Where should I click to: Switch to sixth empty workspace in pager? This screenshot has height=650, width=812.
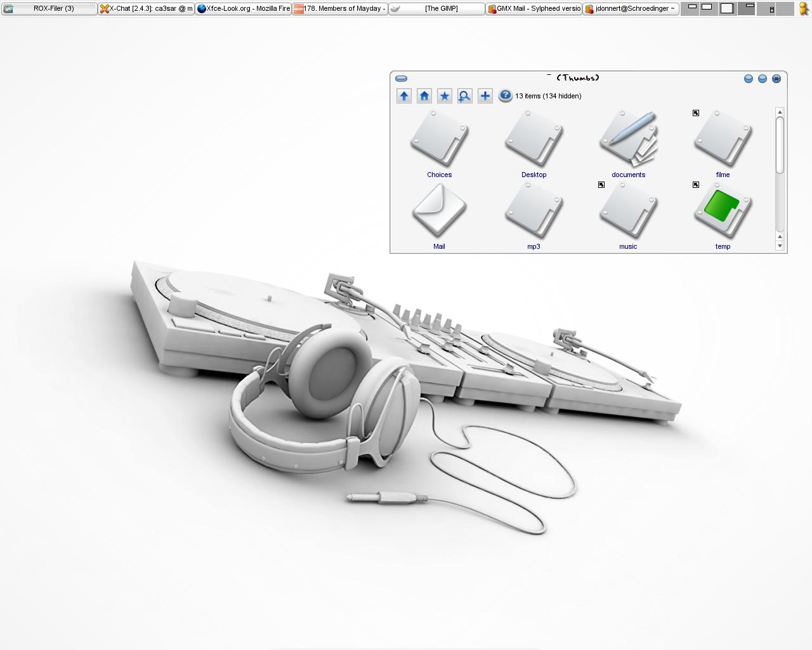[785, 8]
